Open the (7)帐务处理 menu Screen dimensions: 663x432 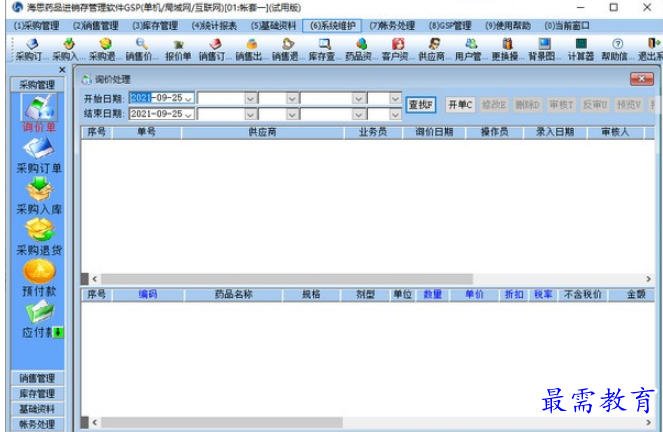pyautogui.click(x=392, y=26)
